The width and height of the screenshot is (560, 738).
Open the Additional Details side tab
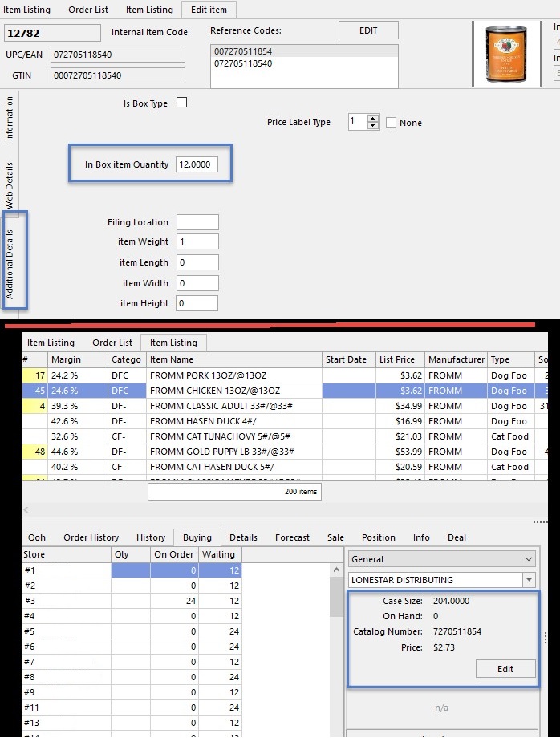click(10, 264)
